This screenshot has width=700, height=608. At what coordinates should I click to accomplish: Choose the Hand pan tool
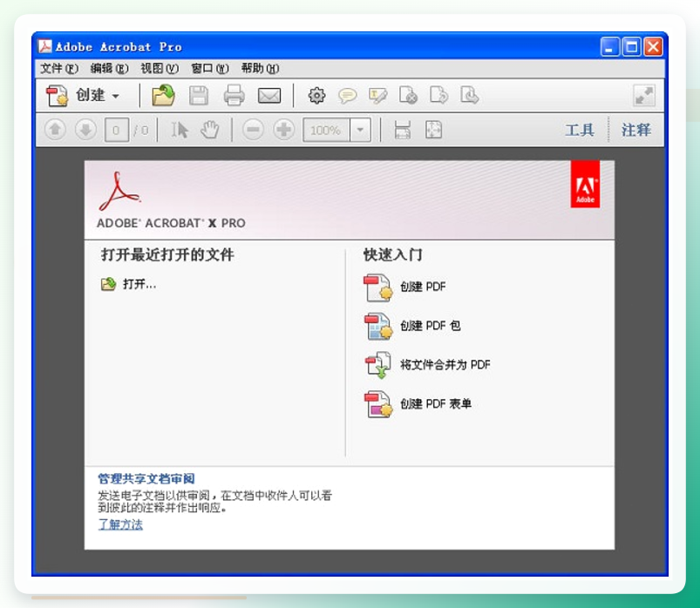tap(209, 130)
